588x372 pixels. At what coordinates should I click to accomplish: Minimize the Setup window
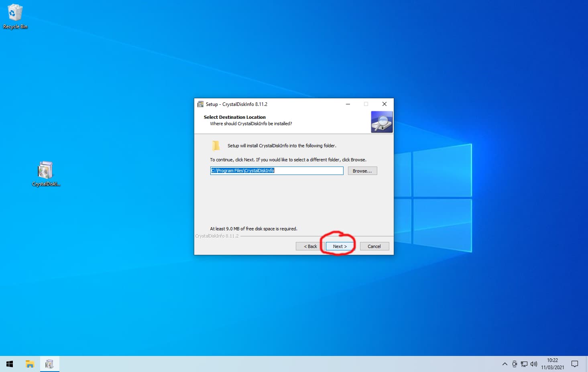(348, 104)
